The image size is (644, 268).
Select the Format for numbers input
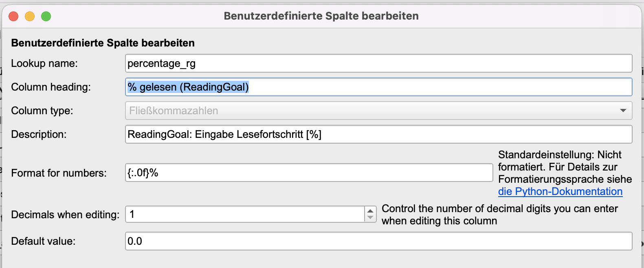309,173
